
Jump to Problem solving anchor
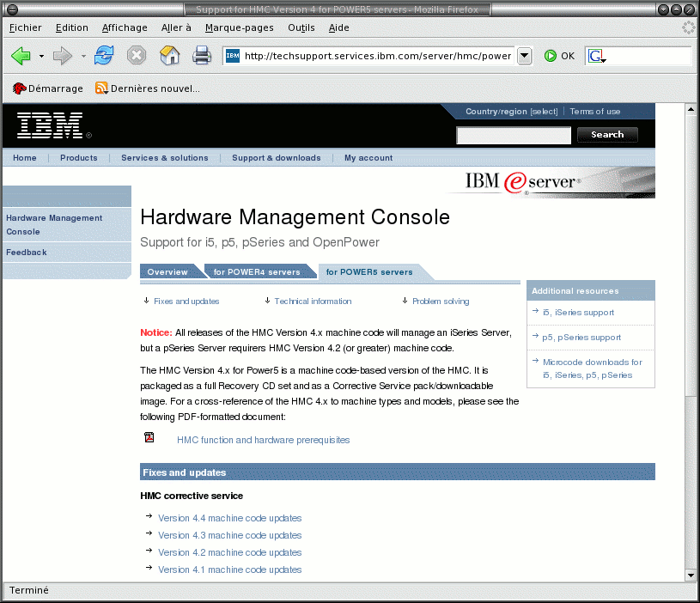coord(441,301)
